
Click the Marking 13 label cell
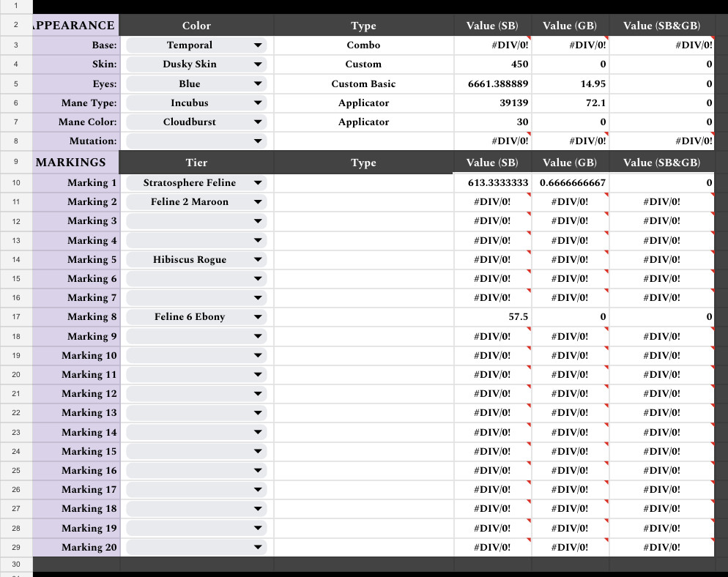pos(76,413)
